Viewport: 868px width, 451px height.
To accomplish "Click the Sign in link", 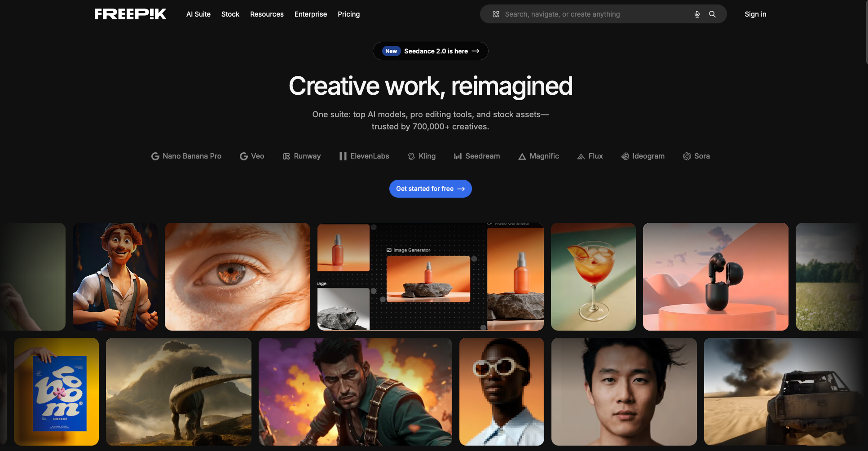I will [755, 14].
